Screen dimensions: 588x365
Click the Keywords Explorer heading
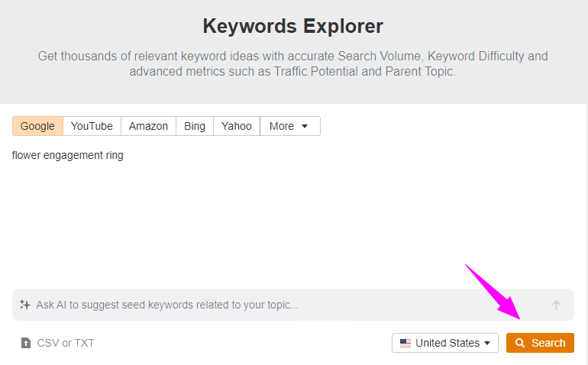click(293, 26)
